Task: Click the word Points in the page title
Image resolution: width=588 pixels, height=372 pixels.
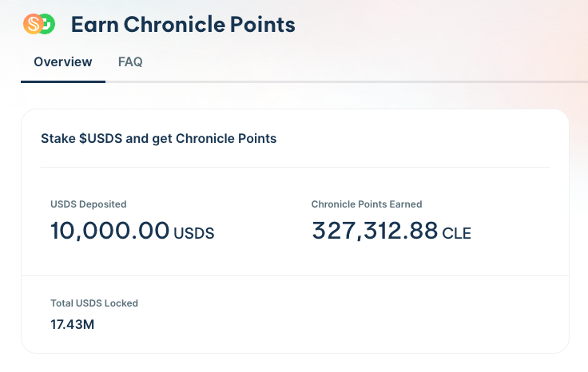Action: (x=264, y=25)
